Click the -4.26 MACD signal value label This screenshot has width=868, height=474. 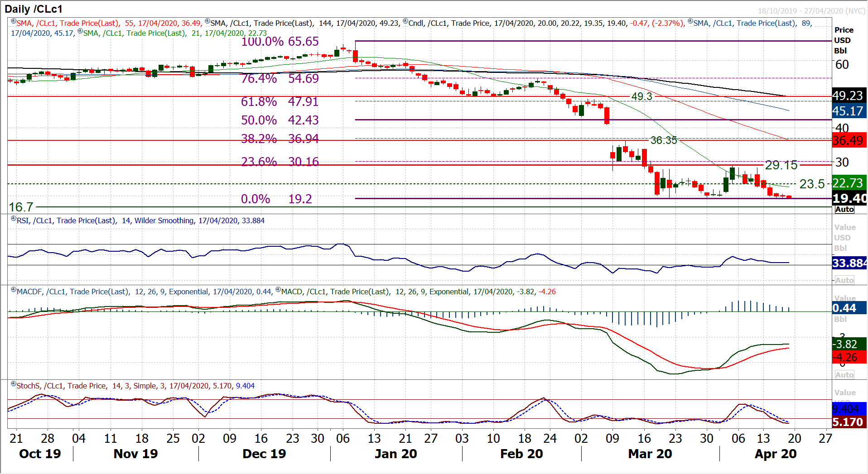tap(849, 357)
